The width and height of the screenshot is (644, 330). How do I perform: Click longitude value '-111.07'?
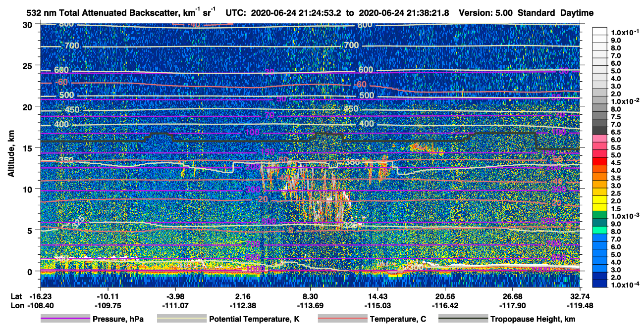tap(175, 305)
